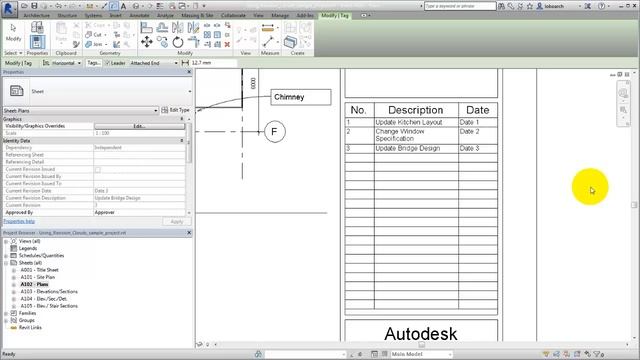Open the Collaborate ribbon tab
This screenshot has width=640, height=360.
(x=233, y=15)
